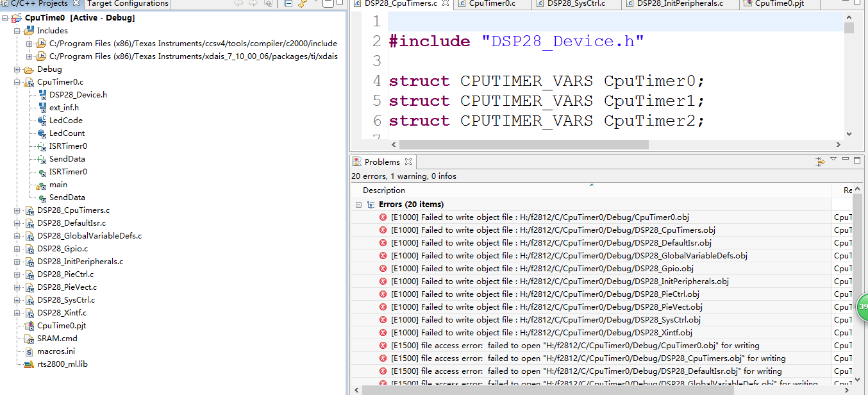Viewport: 868px width, 395px height.
Task: Select CpuTime0.pjt file in project tree
Action: [x=62, y=326]
